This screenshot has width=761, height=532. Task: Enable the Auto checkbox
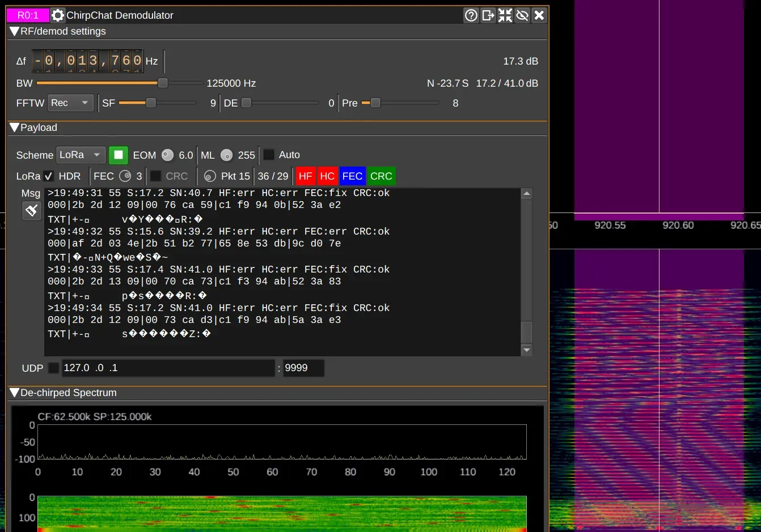[269, 155]
